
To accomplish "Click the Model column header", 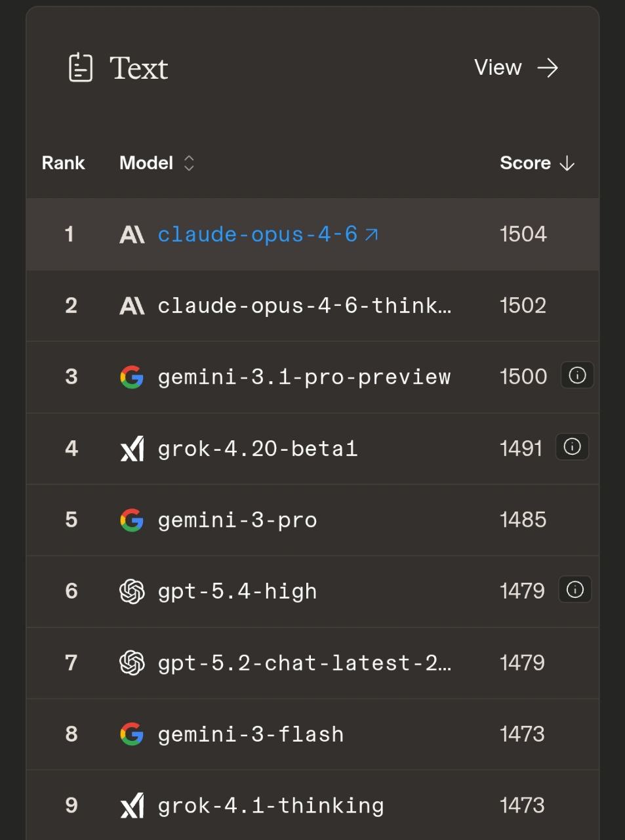I will (145, 163).
